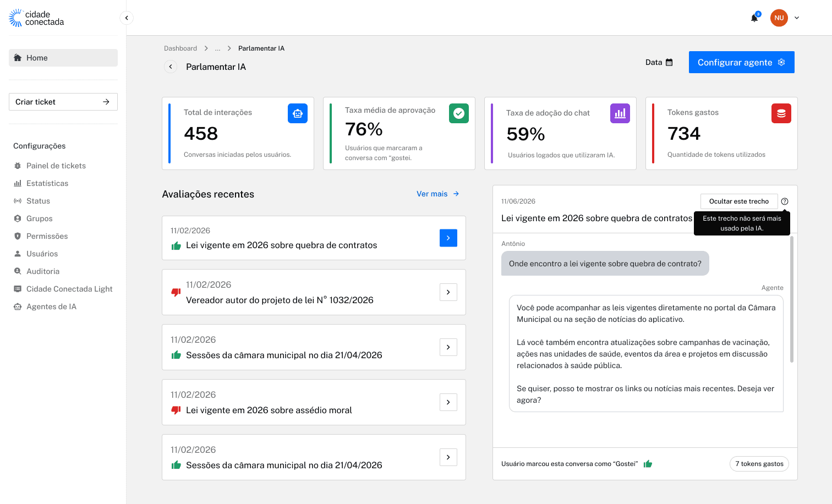Click the back arrow next to Parlamentar IA
The height and width of the screenshot is (504, 832).
coord(171,67)
